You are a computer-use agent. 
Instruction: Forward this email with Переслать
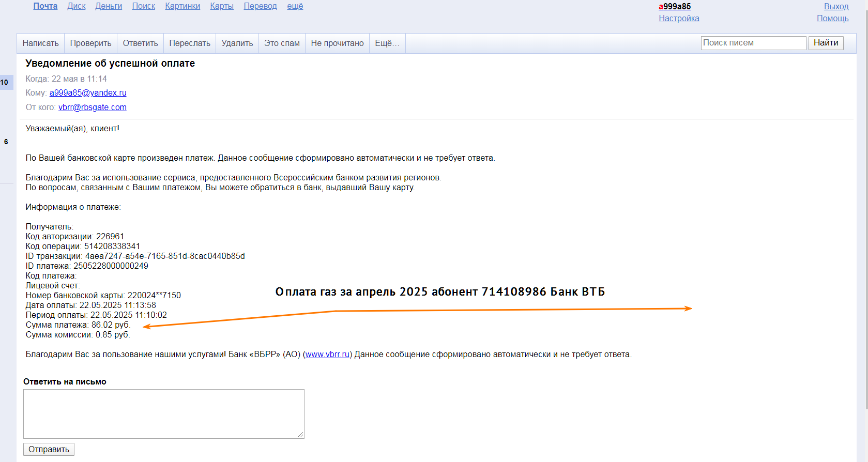[190, 43]
